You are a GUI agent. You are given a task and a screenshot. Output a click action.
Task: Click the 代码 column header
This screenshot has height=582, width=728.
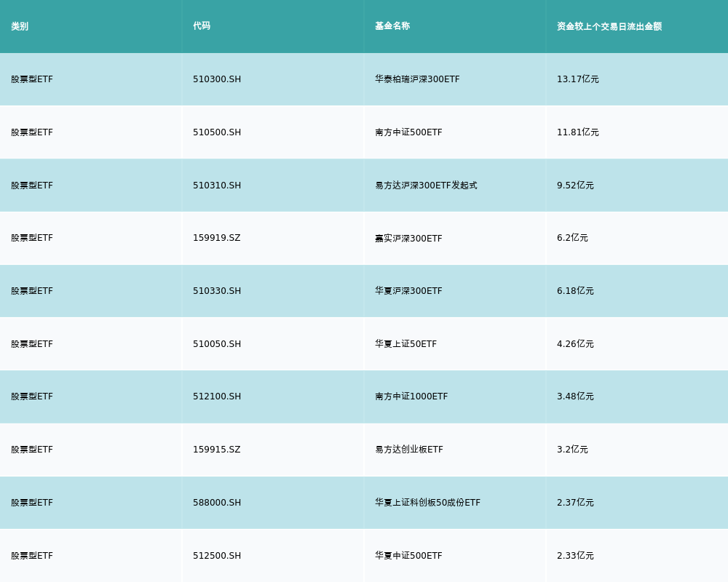[x=202, y=26]
